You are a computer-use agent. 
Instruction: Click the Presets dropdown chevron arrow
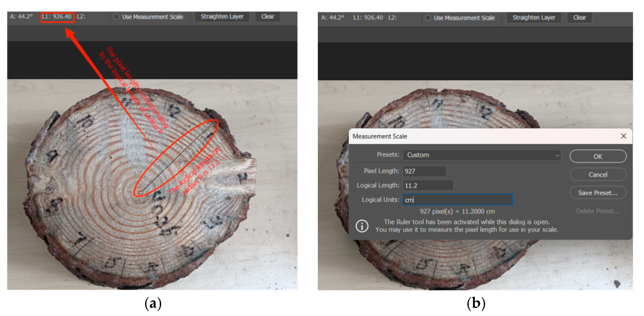557,155
